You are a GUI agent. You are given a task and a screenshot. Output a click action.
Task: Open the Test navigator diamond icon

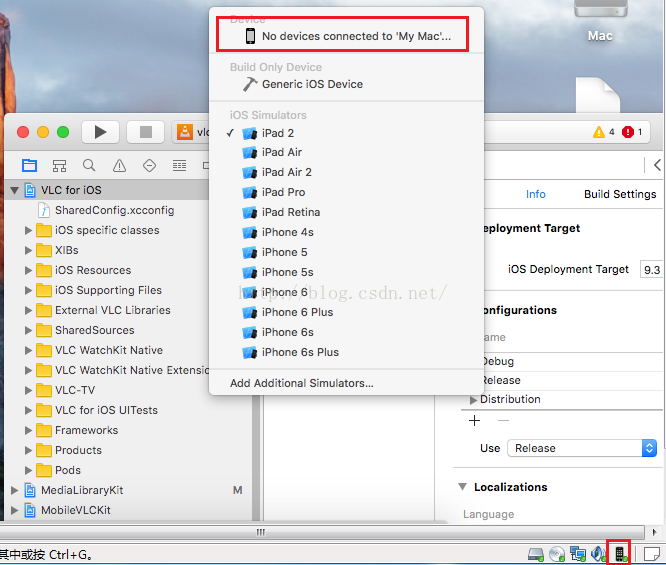pyautogui.click(x=150, y=165)
